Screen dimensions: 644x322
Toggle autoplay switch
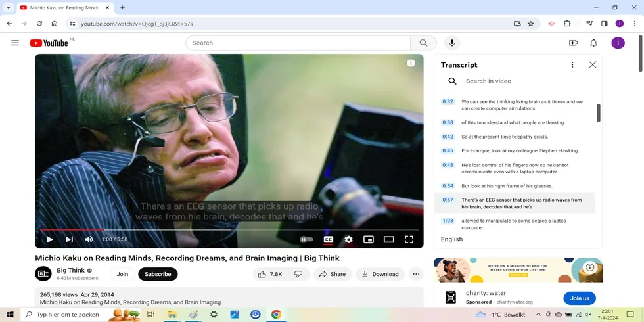click(x=306, y=240)
